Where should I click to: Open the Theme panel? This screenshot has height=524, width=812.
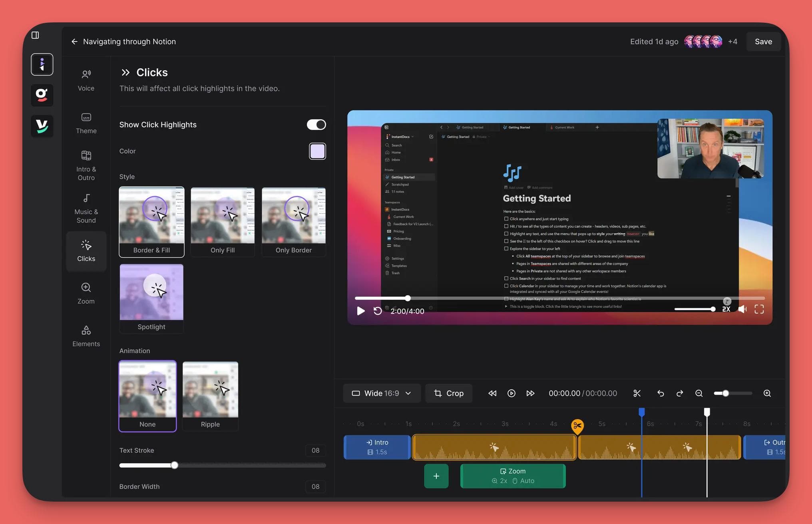(x=86, y=123)
